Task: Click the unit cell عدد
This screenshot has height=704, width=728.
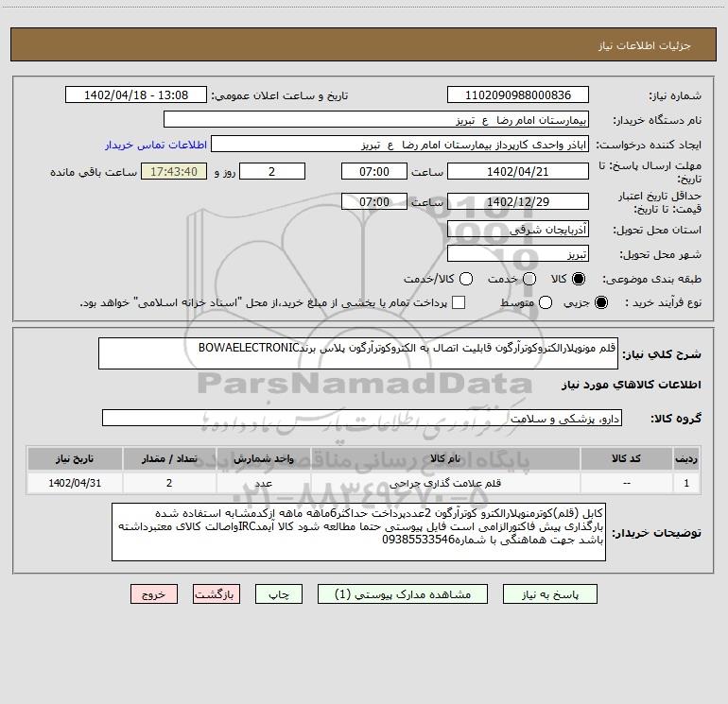Action: tap(263, 483)
